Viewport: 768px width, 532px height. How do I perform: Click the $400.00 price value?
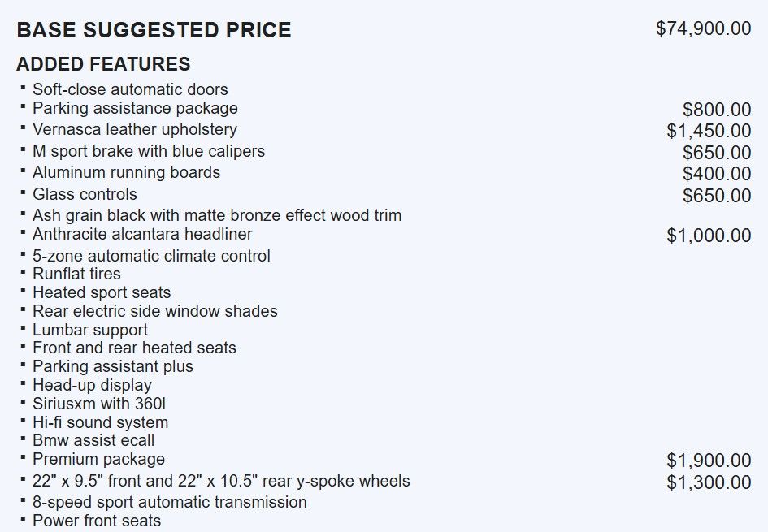(x=717, y=174)
